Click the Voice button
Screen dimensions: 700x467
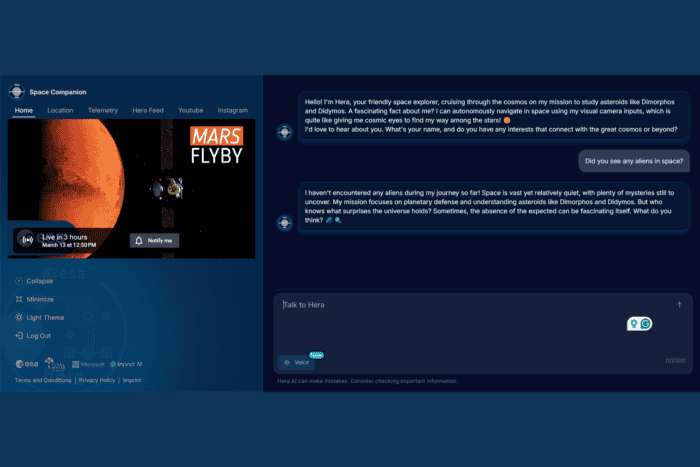point(296,363)
